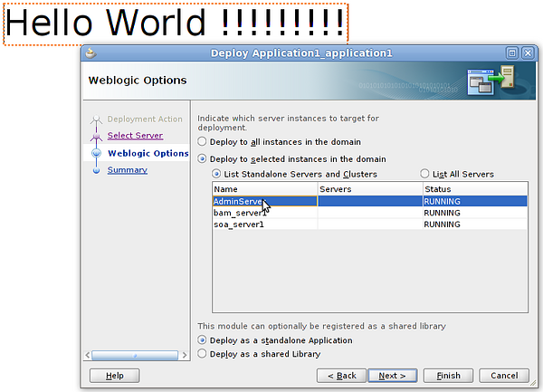Screen dimensions: 543x392
Task: Click left arrow of navigation pane scrollbar
Action: click(87, 355)
